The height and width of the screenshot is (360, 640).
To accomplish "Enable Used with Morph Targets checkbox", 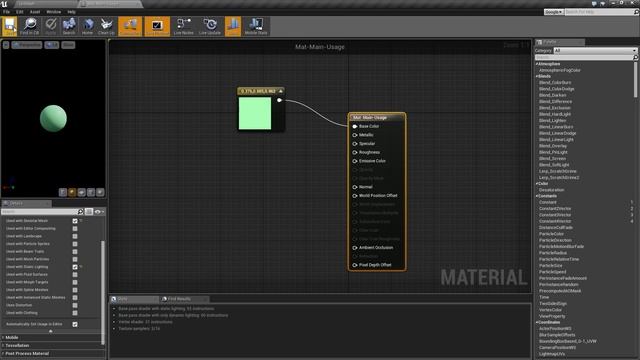I will (75, 282).
